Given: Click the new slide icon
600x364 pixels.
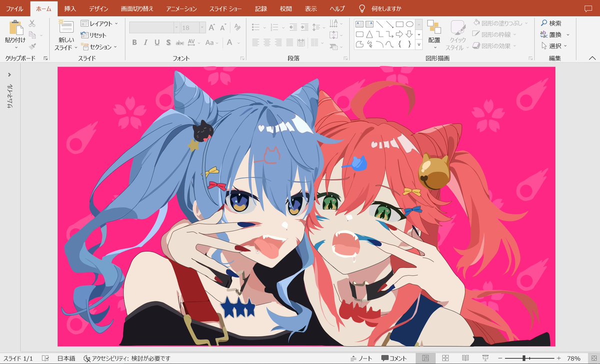Looking at the screenshot, I should [65, 26].
